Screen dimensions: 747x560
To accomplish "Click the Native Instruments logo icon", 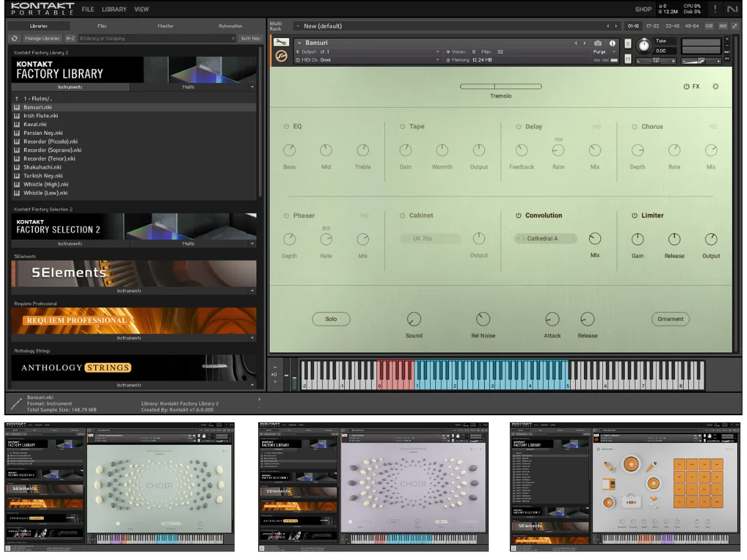I will click(x=732, y=9).
